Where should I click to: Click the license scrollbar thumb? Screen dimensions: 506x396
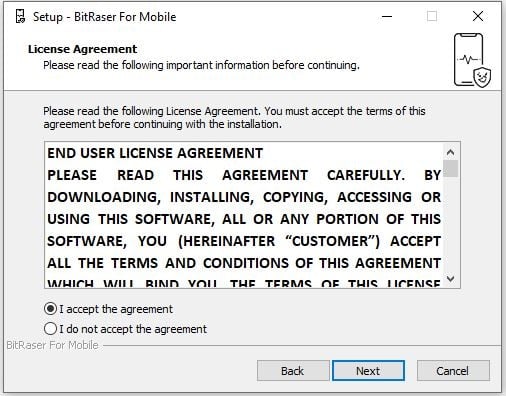[x=450, y=168]
